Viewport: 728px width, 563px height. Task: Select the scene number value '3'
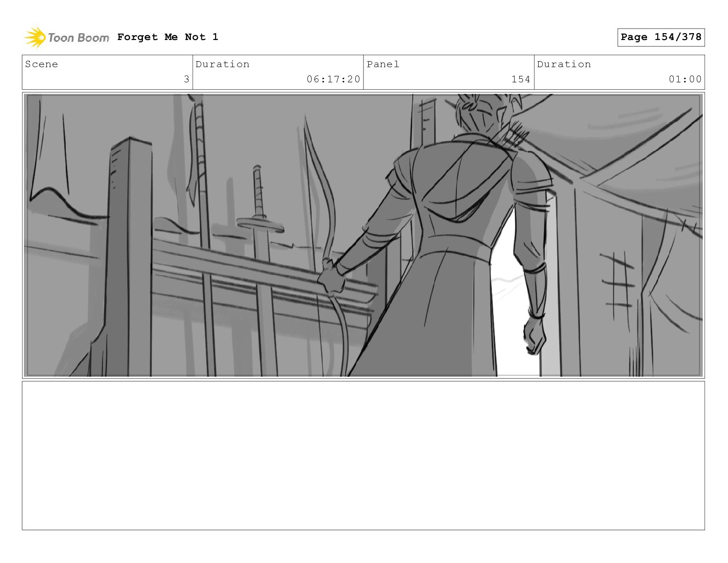pyautogui.click(x=187, y=79)
